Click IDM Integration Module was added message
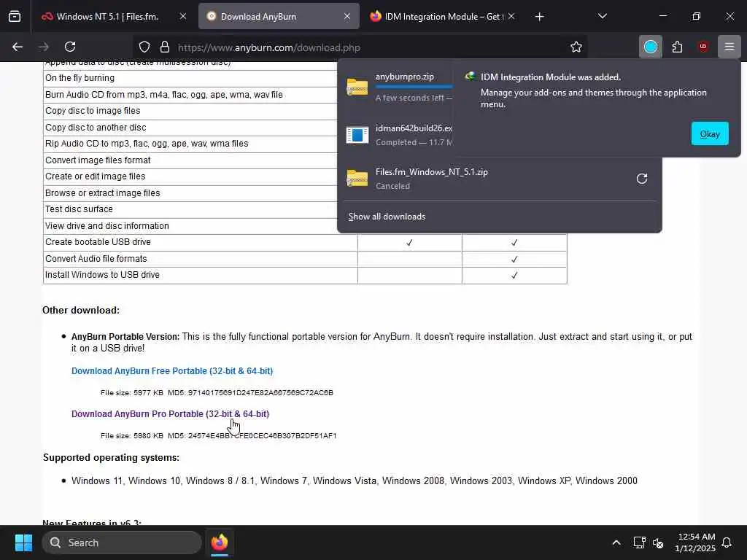Image resolution: width=747 pixels, height=560 pixels. click(x=551, y=77)
